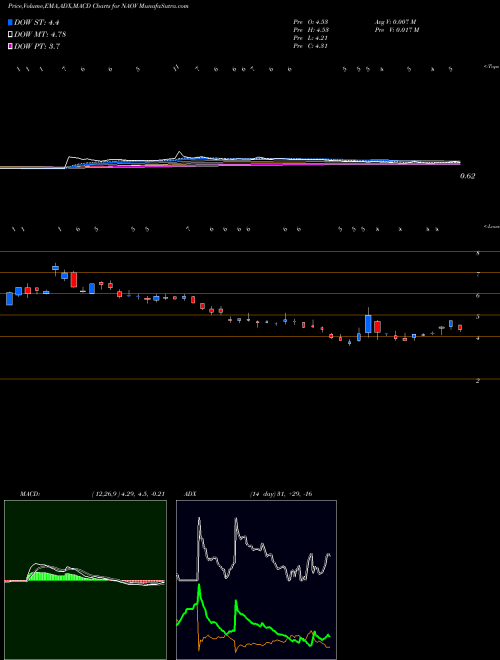This screenshot has height=660, width=500.
Task: Select the 'DOW PT: 3.7' legend label
Action: (x=37, y=46)
